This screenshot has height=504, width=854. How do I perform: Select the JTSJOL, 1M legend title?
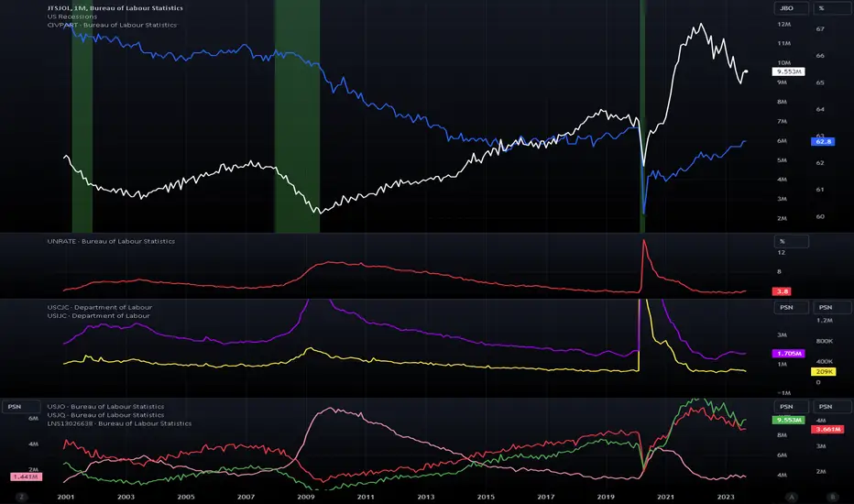(x=115, y=8)
